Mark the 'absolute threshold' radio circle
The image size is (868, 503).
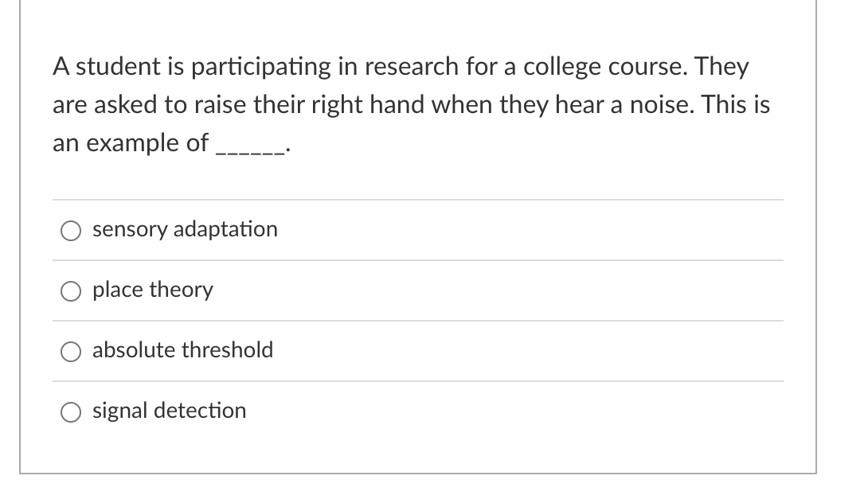point(71,351)
